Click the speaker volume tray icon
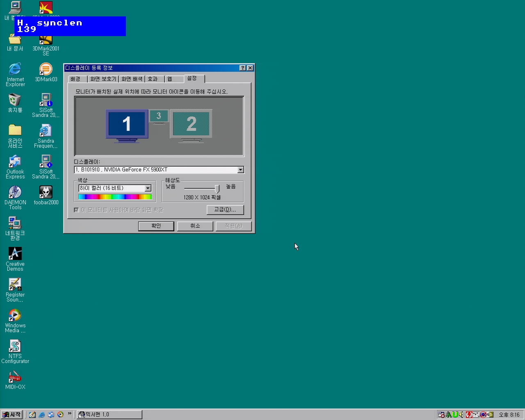Screen dimensions: 525x420 (x=461, y=415)
